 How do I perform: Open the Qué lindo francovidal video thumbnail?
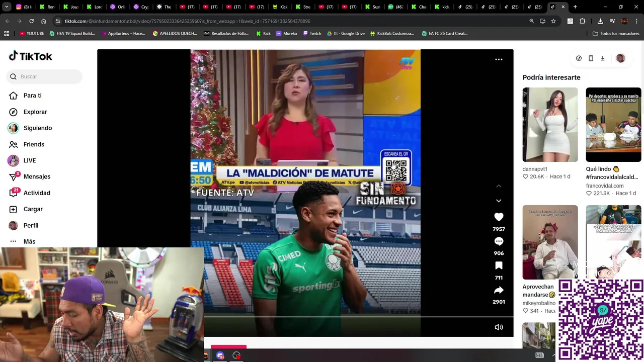click(x=613, y=125)
